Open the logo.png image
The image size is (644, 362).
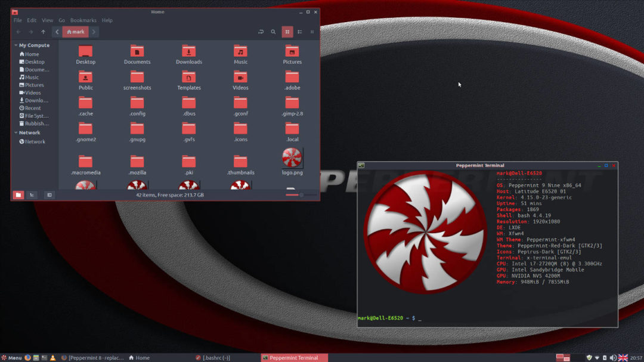292,159
